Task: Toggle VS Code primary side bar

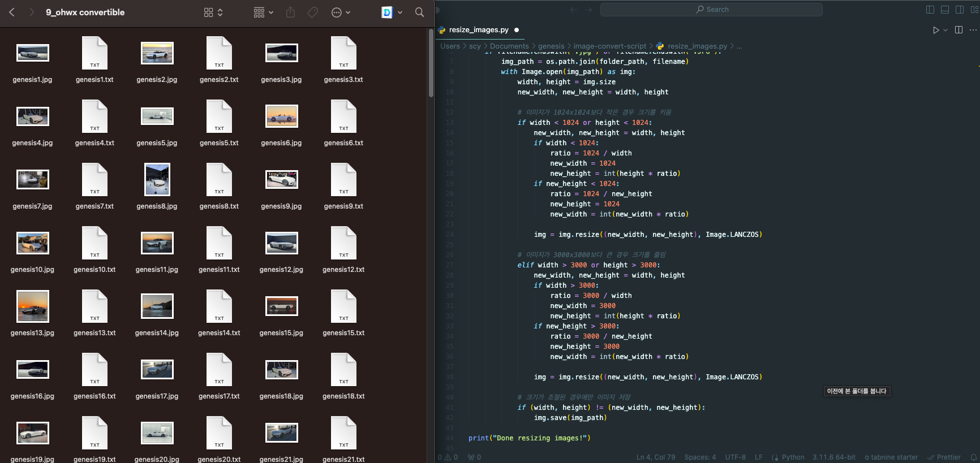Action: pyautogui.click(x=930, y=10)
